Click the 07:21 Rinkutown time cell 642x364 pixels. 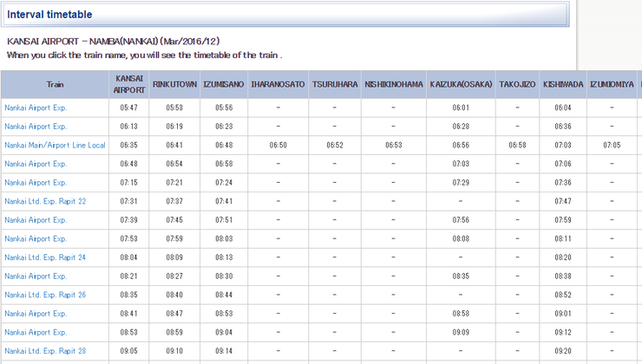(x=175, y=183)
